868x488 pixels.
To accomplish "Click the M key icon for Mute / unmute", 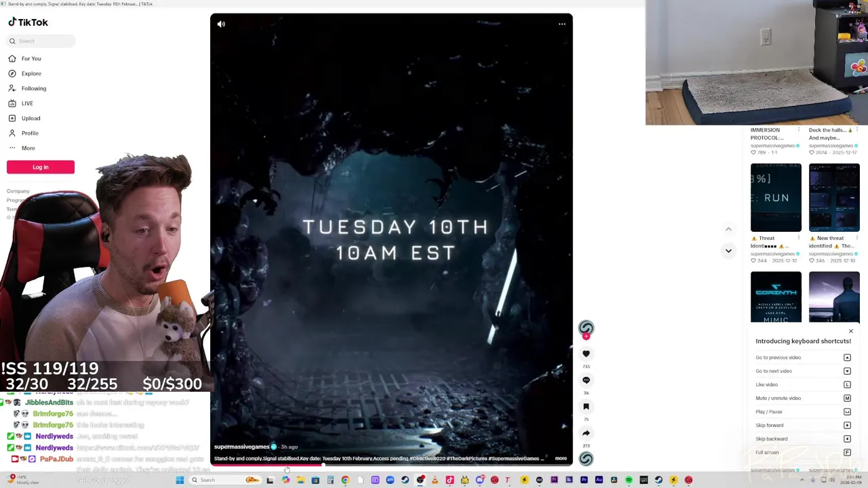I will click(847, 398).
